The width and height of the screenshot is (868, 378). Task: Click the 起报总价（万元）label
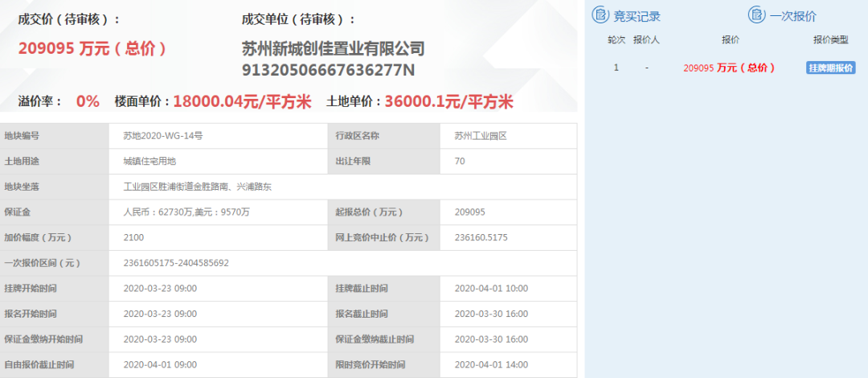[x=369, y=212]
